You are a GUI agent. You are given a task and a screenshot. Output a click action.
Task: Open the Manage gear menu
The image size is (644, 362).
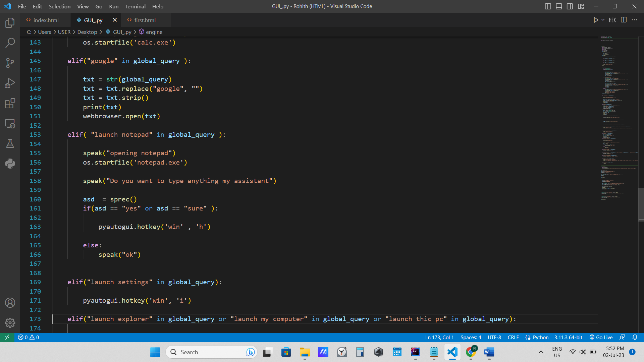pyautogui.click(x=10, y=322)
